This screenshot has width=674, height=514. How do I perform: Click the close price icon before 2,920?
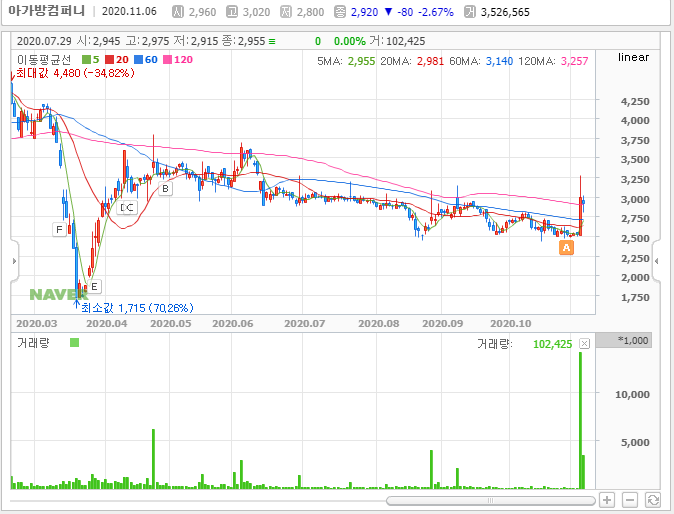pyautogui.click(x=340, y=12)
